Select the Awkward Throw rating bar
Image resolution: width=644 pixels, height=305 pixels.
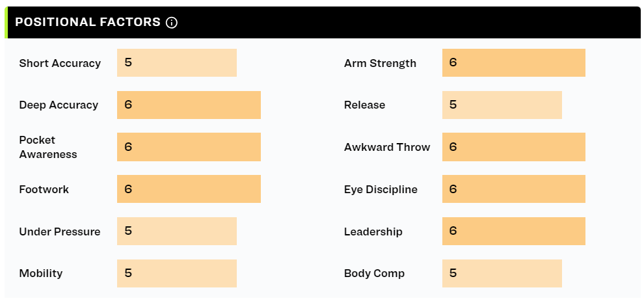(x=514, y=147)
